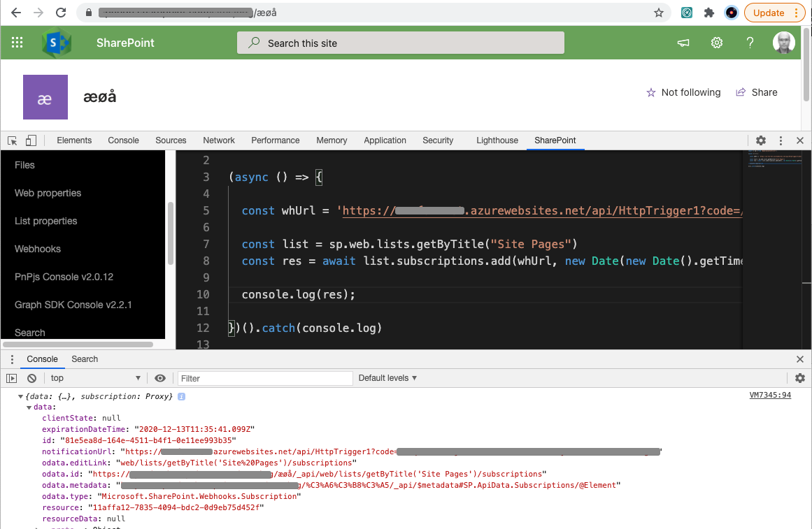Image resolution: width=812 pixels, height=529 pixels.
Task: Open source link VM7345:94
Action: click(770, 396)
